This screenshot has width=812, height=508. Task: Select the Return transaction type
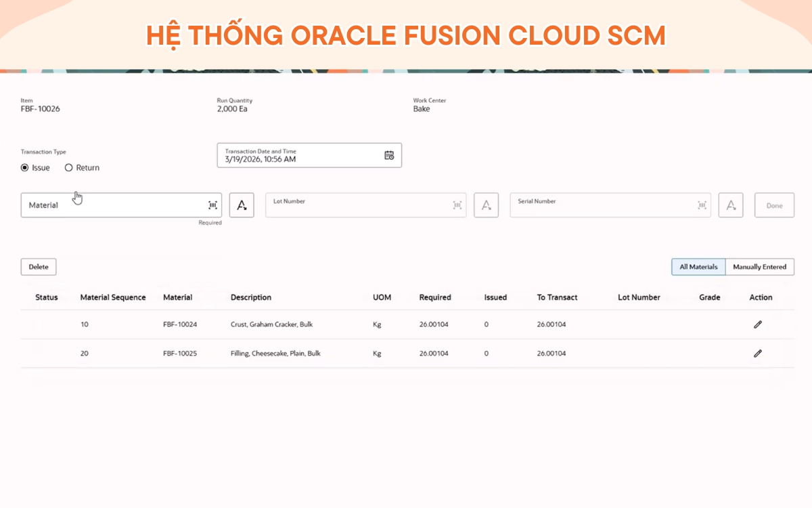pos(68,168)
